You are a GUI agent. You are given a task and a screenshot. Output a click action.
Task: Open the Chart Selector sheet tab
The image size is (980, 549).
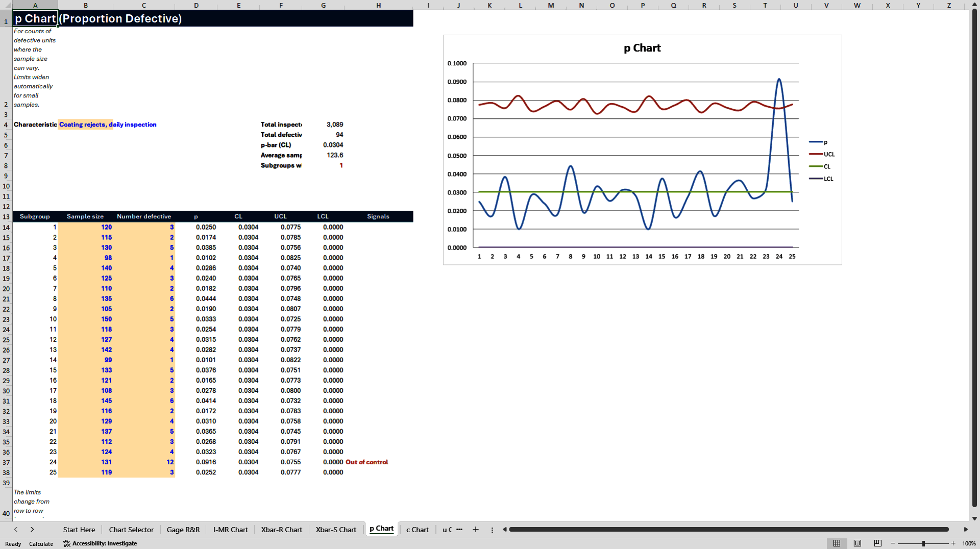pyautogui.click(x=131, y=530)
